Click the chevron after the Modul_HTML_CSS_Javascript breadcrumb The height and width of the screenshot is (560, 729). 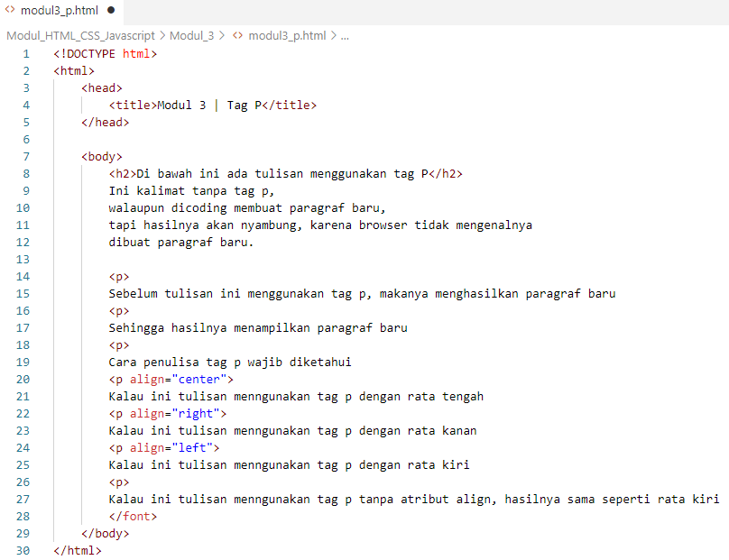coord(162,36)
